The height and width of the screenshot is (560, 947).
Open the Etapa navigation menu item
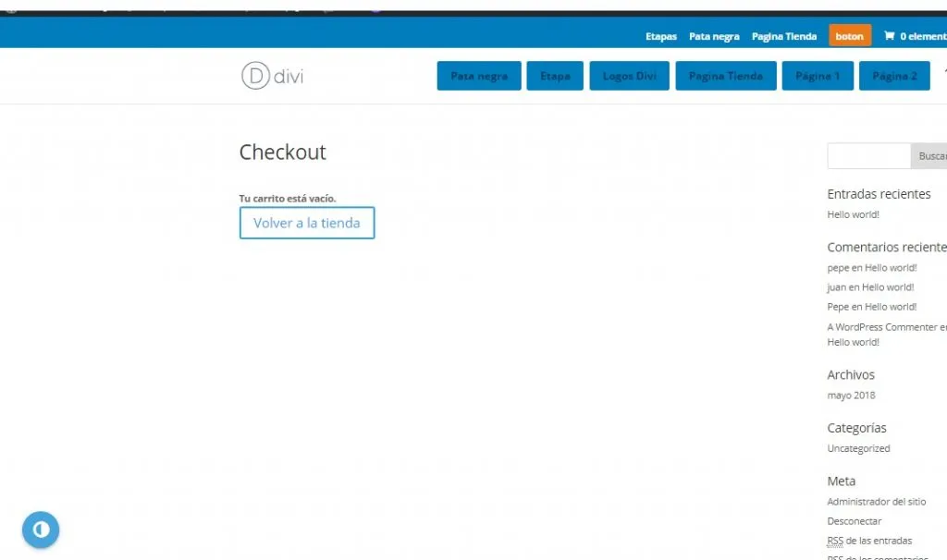coord(555,76)
